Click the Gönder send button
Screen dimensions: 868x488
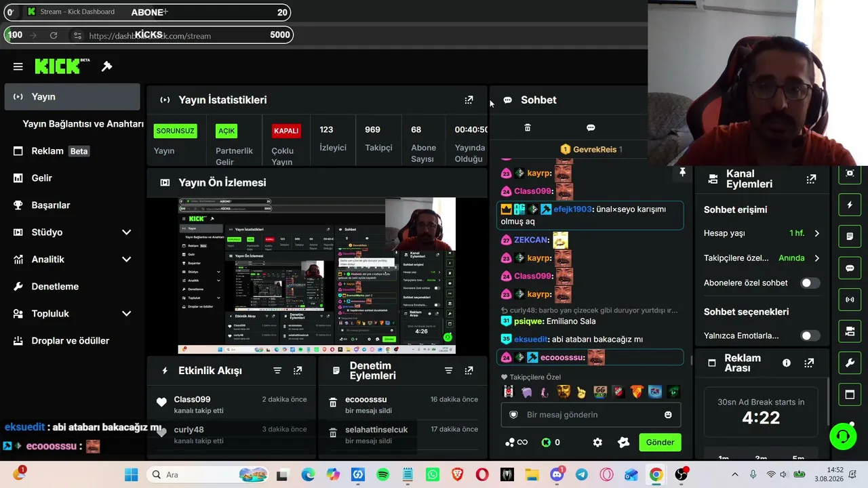[x=660, y=443]
